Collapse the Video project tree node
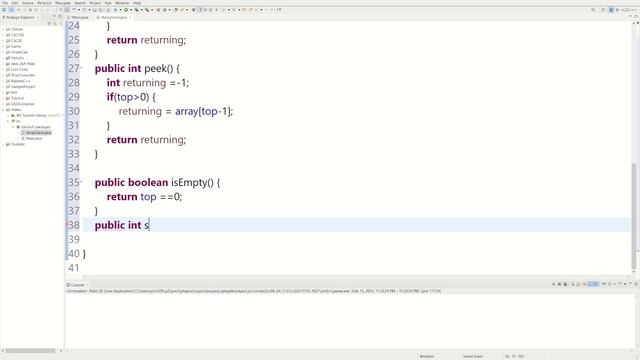The width and height of the screenshot is (640, 360). (3, 110)
